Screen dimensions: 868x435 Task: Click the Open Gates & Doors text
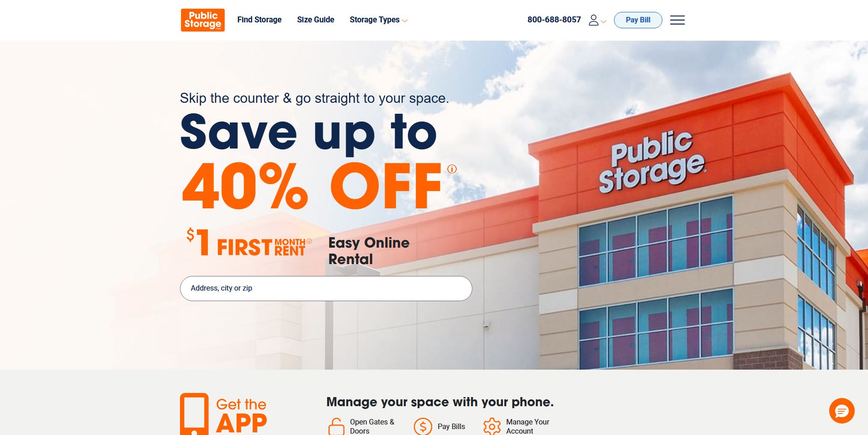pyautogui.click(x=372, y=426)
